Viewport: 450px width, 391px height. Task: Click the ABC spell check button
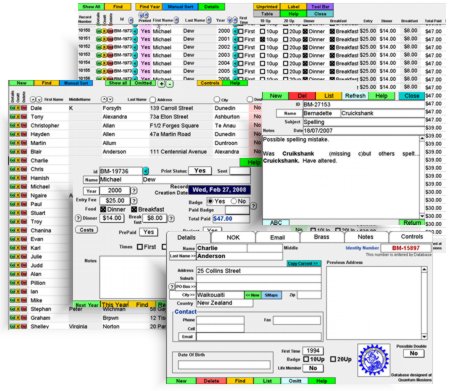(x=276, y=223)
